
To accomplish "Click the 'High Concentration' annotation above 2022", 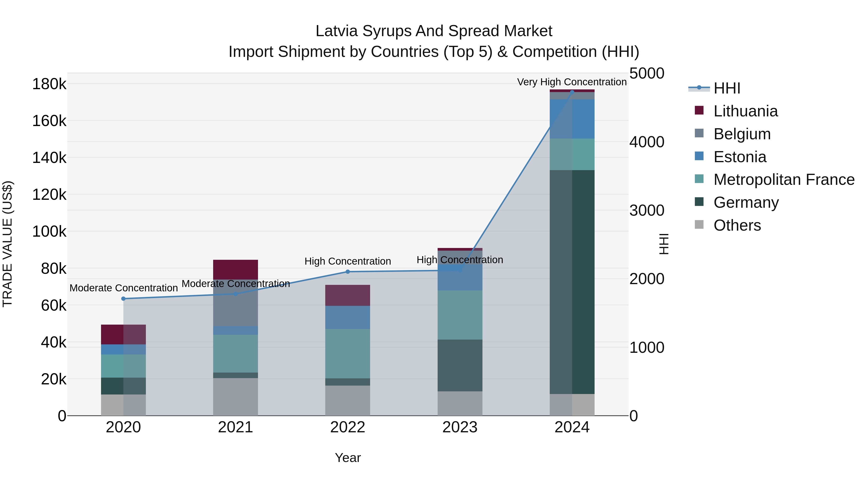I will click(348, 261).
